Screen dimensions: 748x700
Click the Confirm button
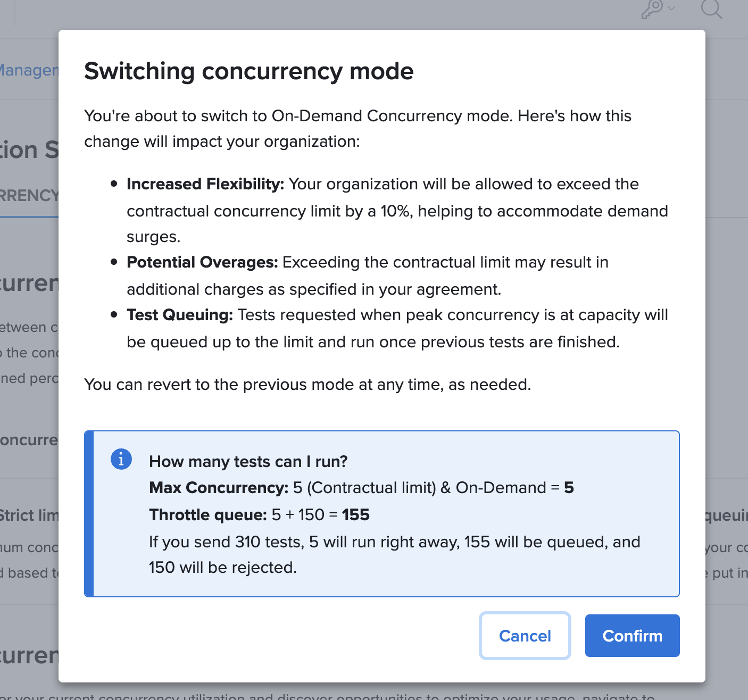tap(632, 636)
